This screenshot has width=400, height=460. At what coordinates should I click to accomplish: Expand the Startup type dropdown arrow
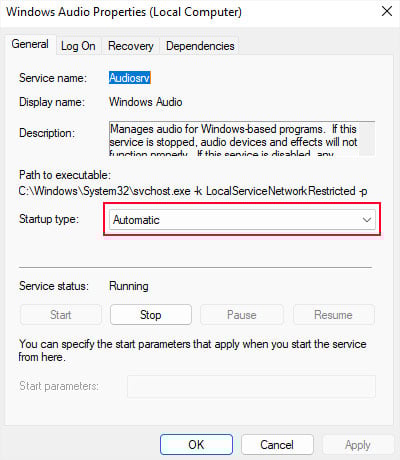(x=367, y=220)
